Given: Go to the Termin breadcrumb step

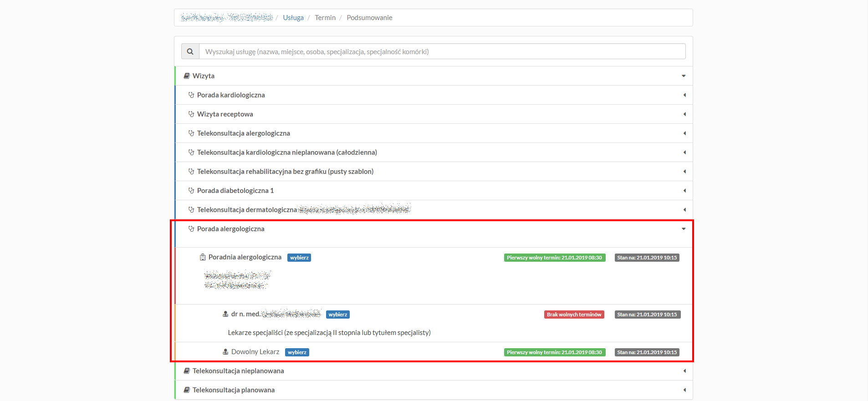Looking at the screenshot, I should [x=325, y=18].
